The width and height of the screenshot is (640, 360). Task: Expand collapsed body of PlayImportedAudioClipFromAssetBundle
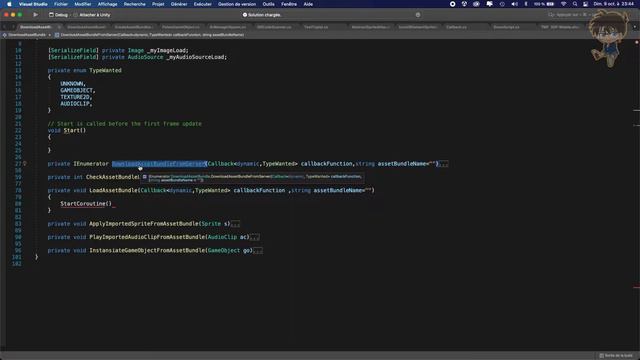click(255, 237)
